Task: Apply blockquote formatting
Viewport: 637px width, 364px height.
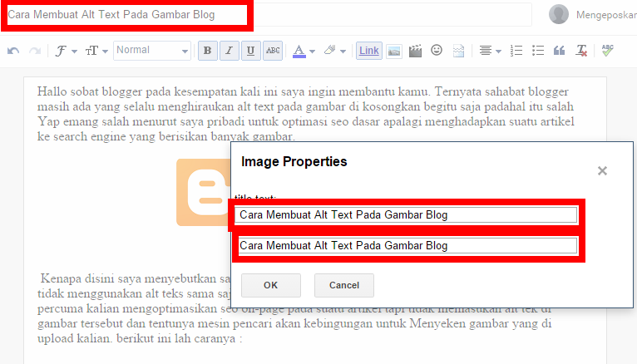Action: [560, 51]
